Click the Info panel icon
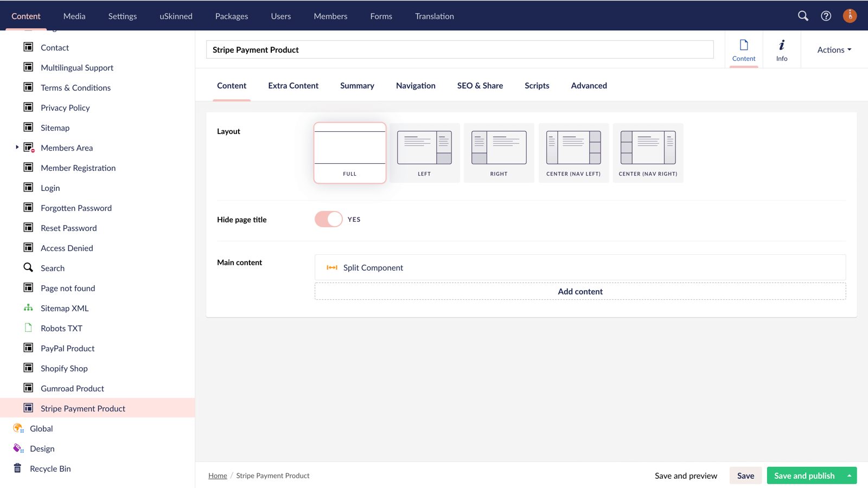 point(781,49)
